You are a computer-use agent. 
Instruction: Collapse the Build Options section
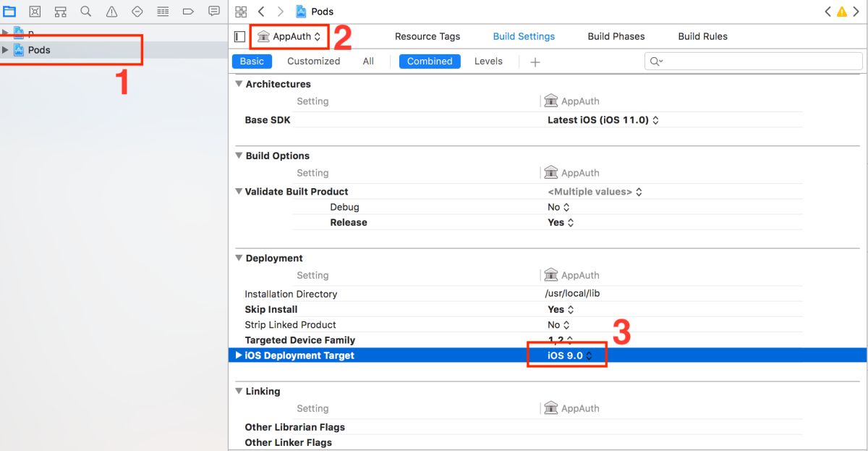click(239, 156)
